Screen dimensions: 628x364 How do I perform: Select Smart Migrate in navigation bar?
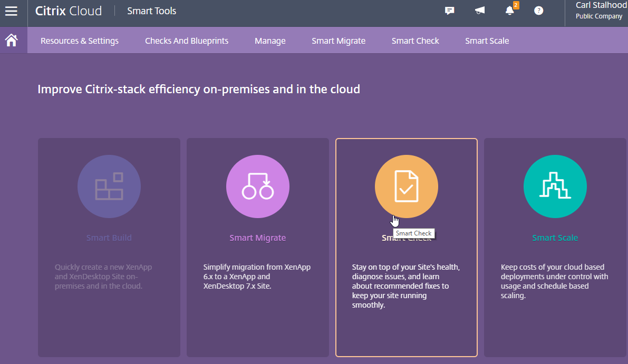339,41
